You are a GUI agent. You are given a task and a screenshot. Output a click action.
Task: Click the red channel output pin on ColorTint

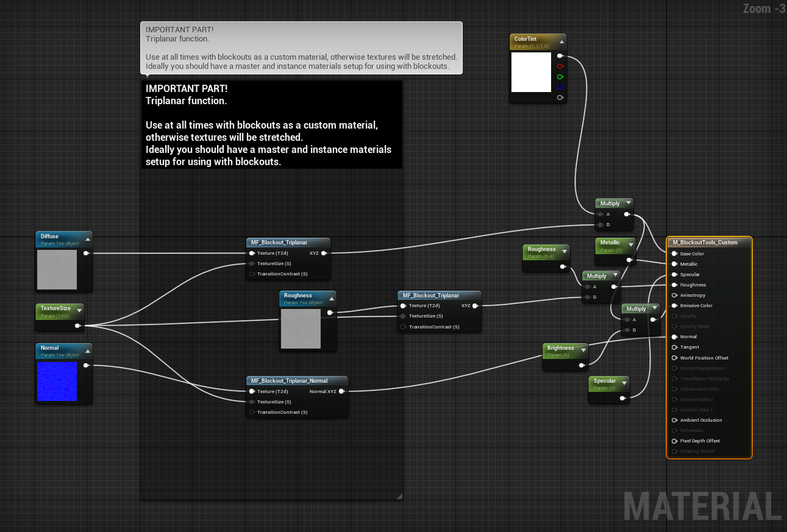[x=560, y=66]
